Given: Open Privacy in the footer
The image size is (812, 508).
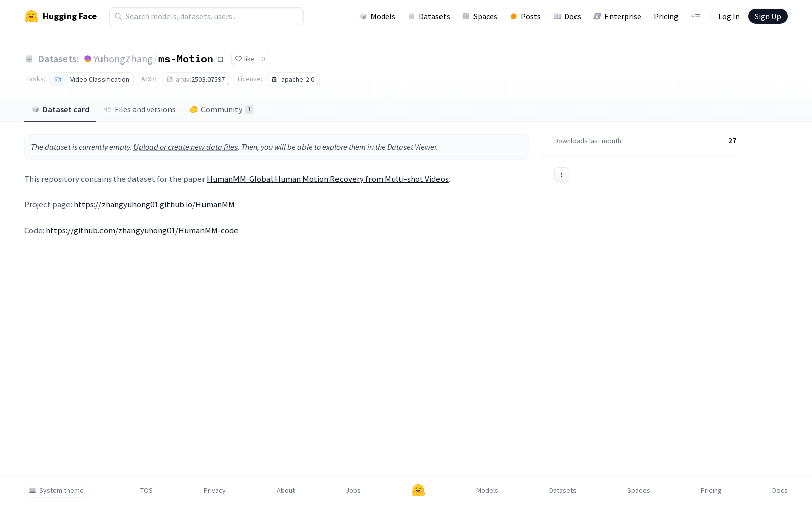Looking at the screenshot, I should coord(215,490).
